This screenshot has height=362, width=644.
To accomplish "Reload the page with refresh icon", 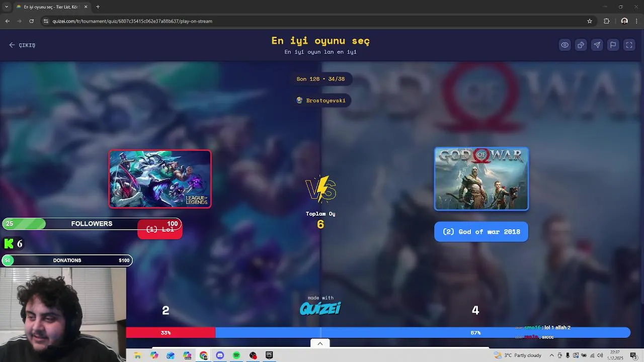I will 31,21.
